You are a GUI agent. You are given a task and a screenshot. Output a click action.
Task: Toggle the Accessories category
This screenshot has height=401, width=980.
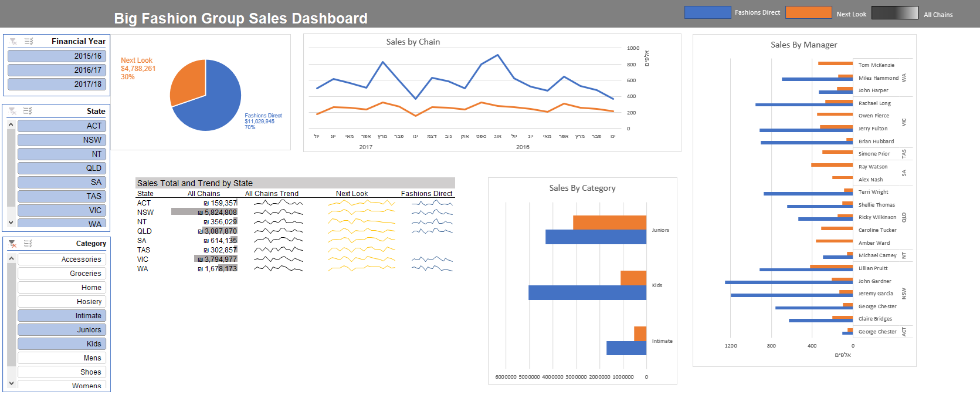(62, 259)
